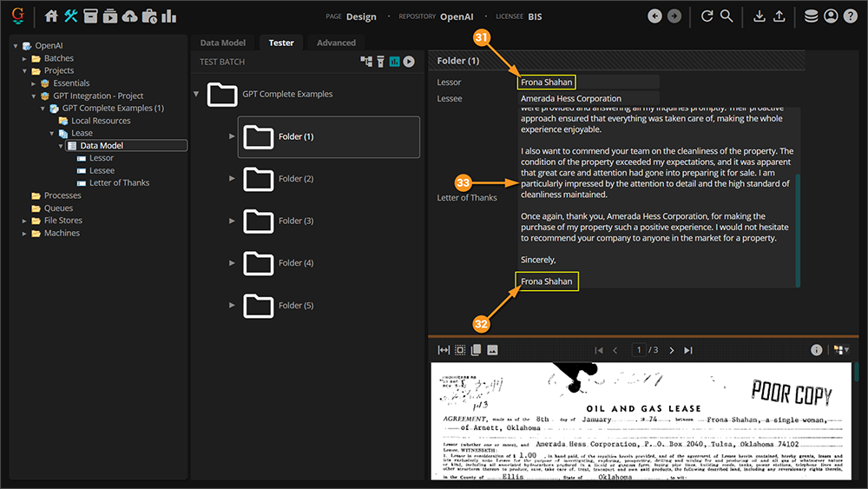The image size is (868, 489).
Task: Click the lease document image preview
Action: pos(641,421)
